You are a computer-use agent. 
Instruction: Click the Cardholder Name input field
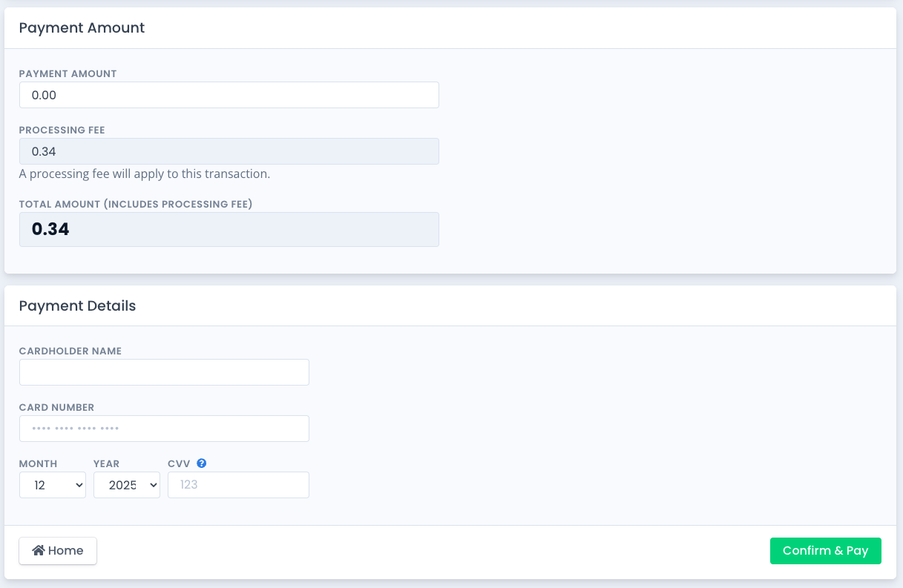(x=164, y=372)
